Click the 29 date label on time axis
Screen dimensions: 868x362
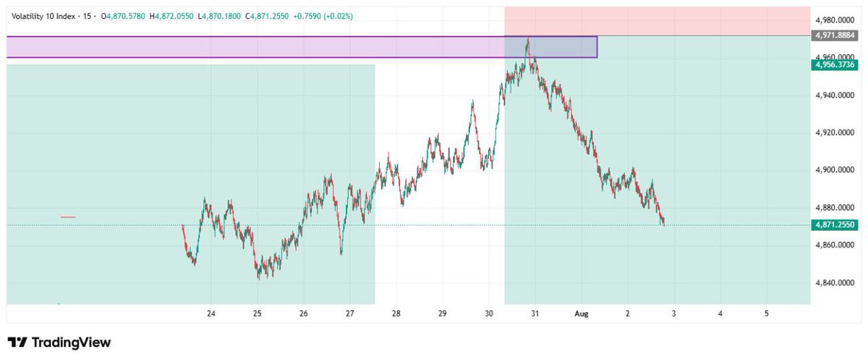(x=443, y=313)
